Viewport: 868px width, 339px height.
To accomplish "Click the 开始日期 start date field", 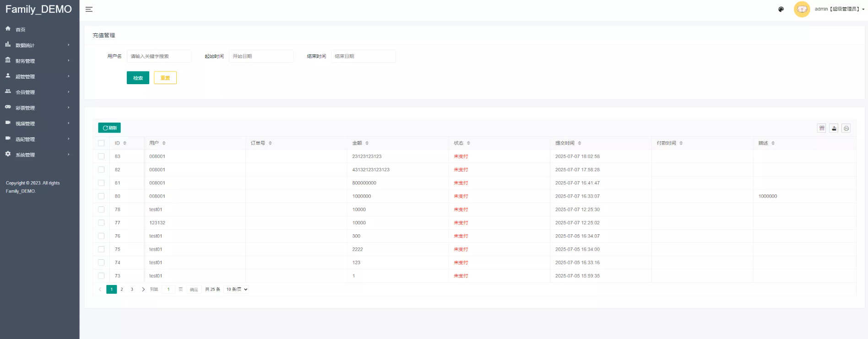I will [x=261, y=56].
